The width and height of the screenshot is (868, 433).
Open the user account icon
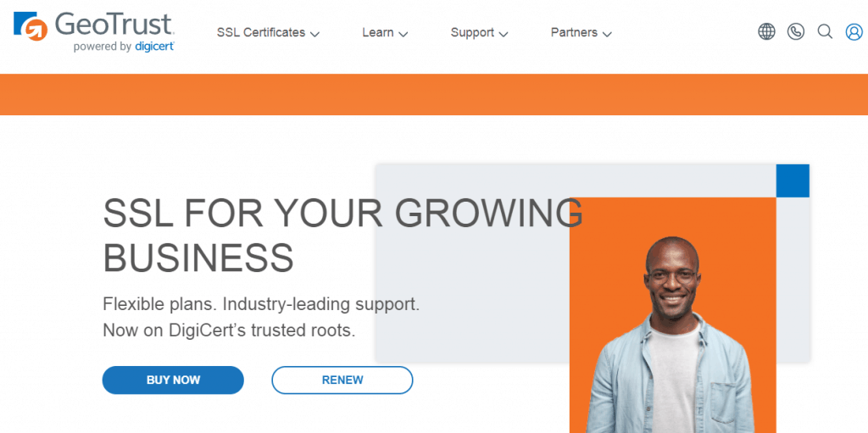coord(854,31)
